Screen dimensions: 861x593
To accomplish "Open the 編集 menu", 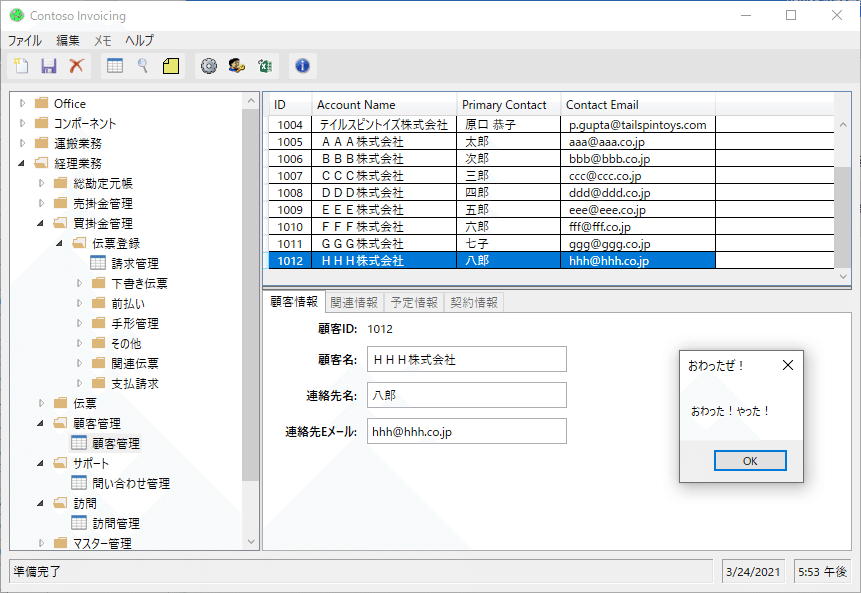I will (68, 40).
